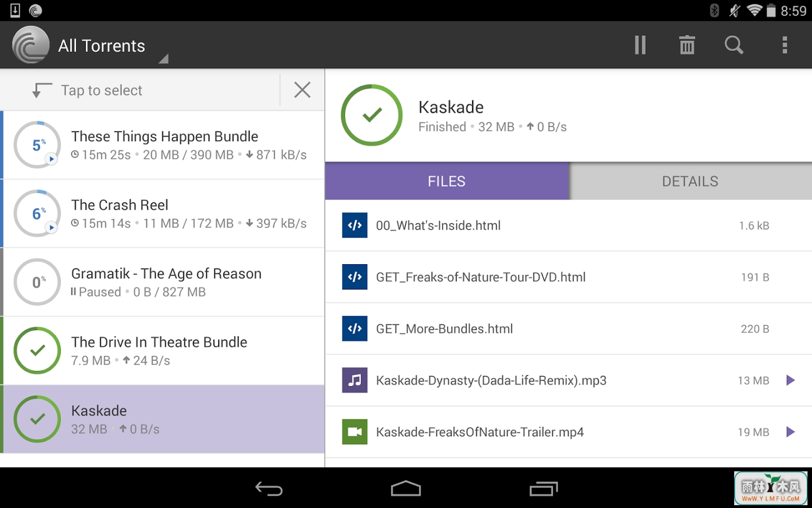Screen dimensions: 812x508
Task: Tap the 6% progress circle of The Crash Reel
Action: (x=37, y=213)
